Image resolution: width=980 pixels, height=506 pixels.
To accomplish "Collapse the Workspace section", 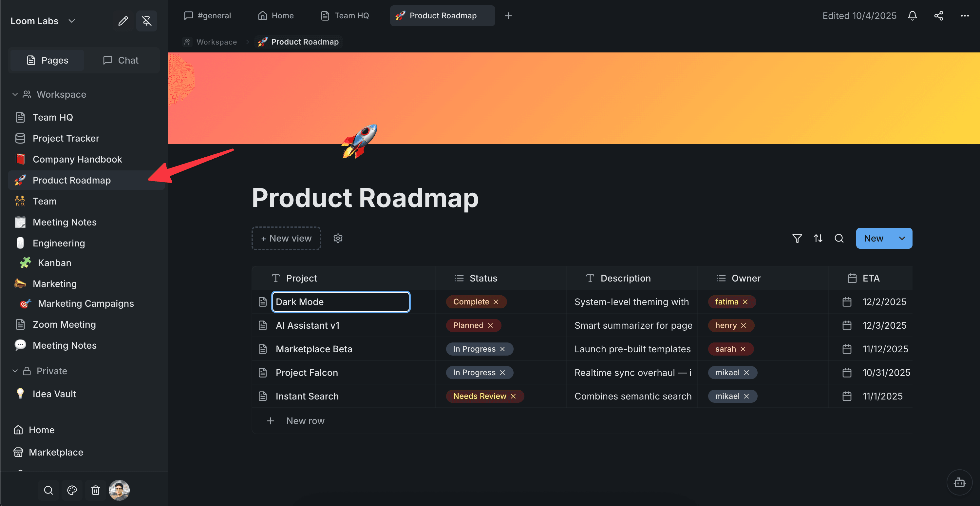I will click(x=15, y=94).
